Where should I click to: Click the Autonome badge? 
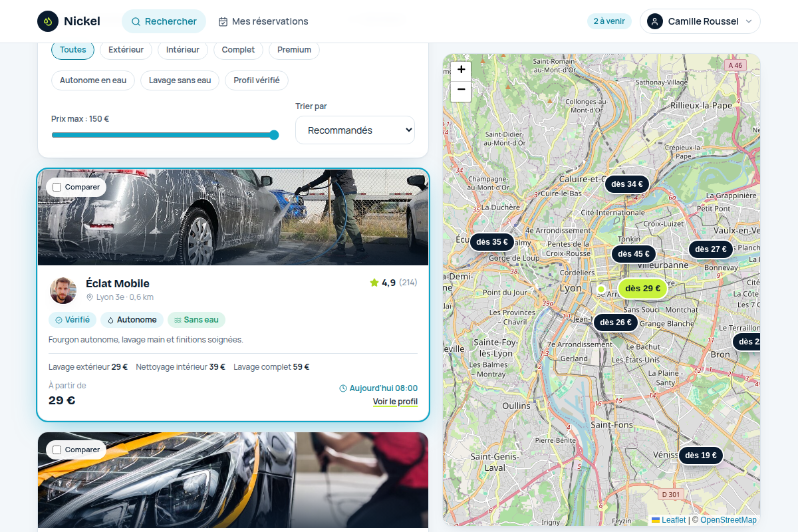click(132, 320)
